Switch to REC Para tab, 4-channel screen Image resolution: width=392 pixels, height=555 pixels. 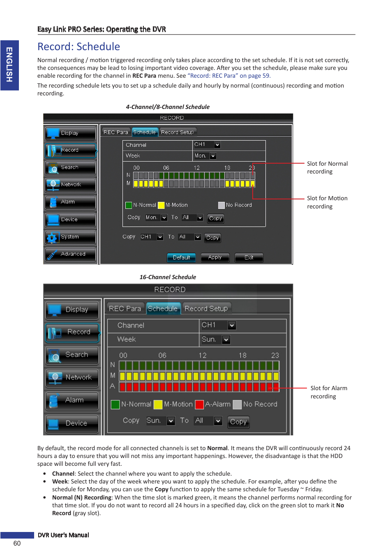(116, 132)
